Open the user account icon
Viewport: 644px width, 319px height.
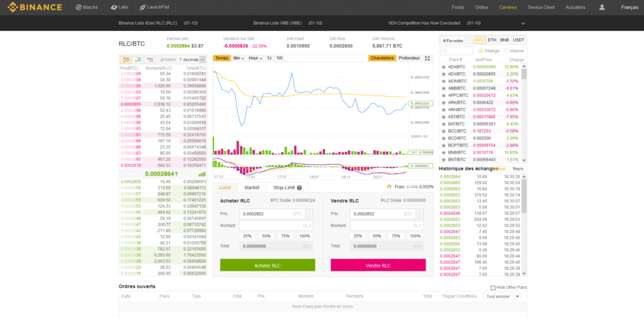pos(602,8)
